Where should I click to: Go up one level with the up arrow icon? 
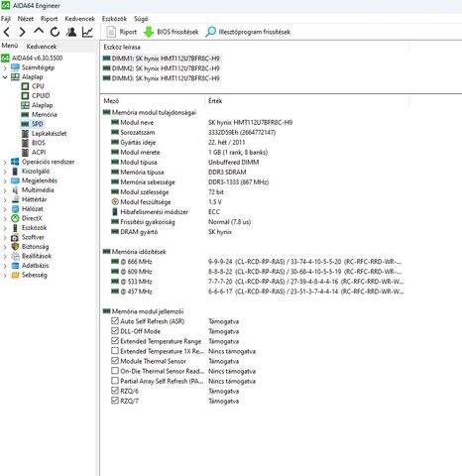pos(39,31)
